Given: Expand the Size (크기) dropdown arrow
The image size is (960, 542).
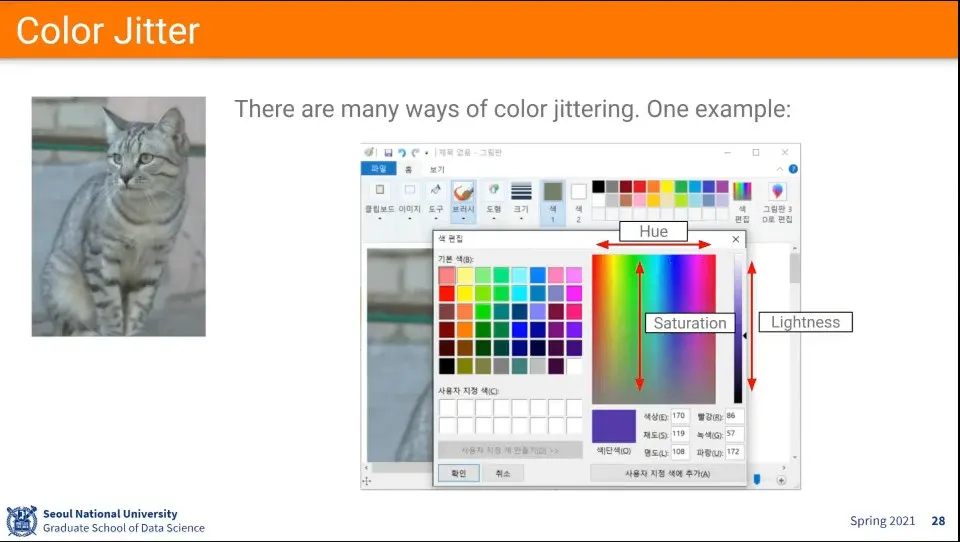Looking at the screenshot, I should point(521,218).
